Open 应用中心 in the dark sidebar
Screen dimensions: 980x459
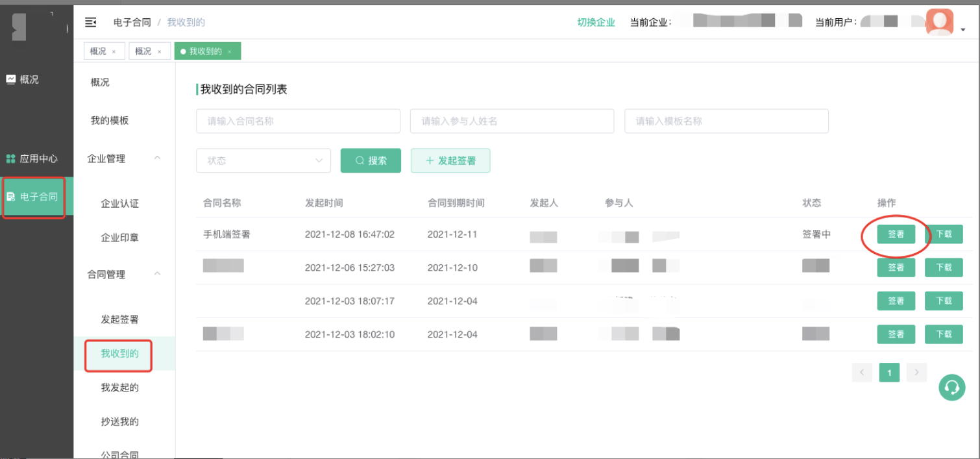[32, 158]
